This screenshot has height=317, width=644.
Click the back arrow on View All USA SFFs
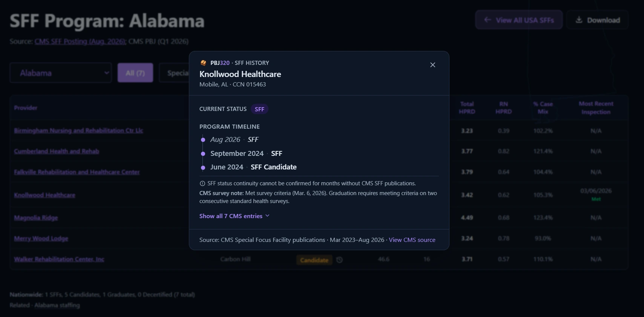pyautogui.click(x=488, y=20)
